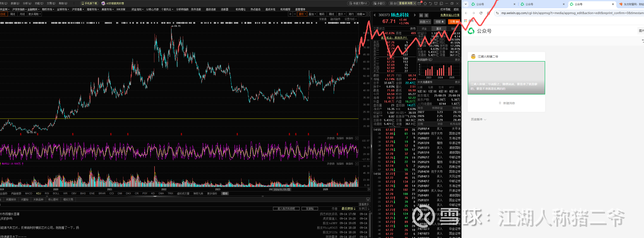Switch to 周线 weekly period tab
Viewport: 644px width, 238px height.
pos(13,14)
